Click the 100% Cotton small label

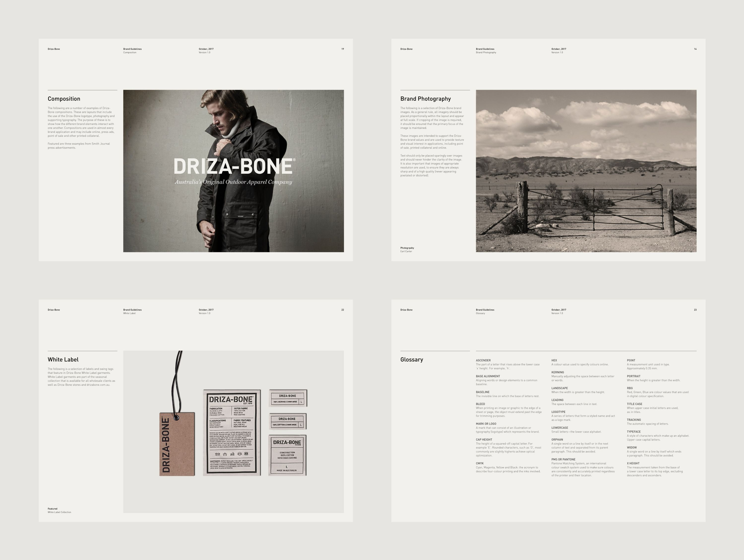click(287, 421)
